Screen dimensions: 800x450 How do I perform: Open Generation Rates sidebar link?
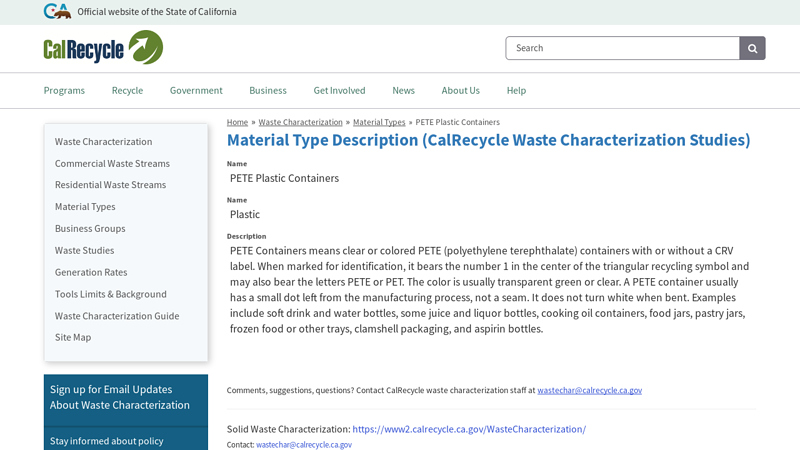pos(91,272)
